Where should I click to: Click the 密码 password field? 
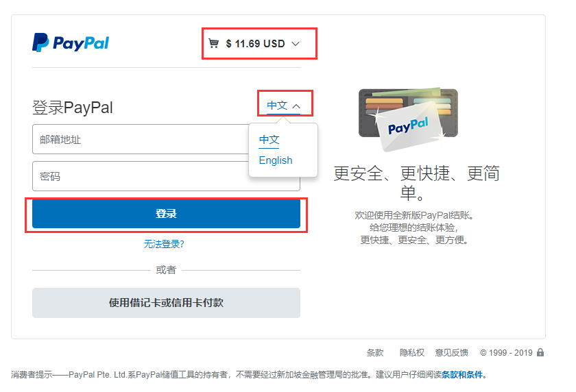point(141,176)
